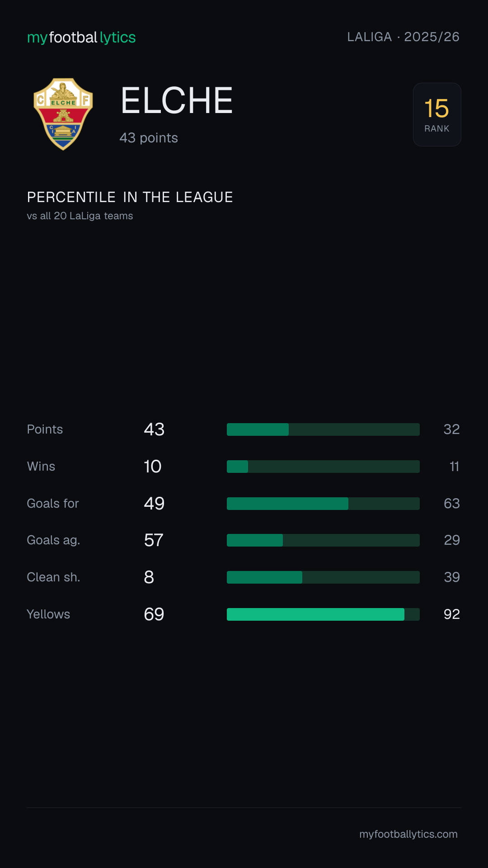488x868 pixels.
Task: Select the Wins percentile bar
Action: pos(323,467)
